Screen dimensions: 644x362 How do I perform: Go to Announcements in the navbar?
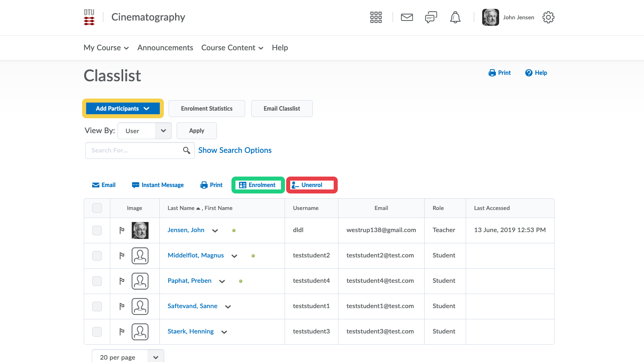[165, 48]
